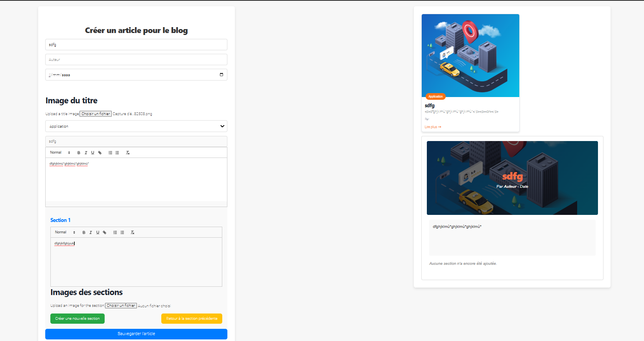Click Créer un article pour le blog heading
644x341 pixels.
pyautogui.click(x=136, y=31)
